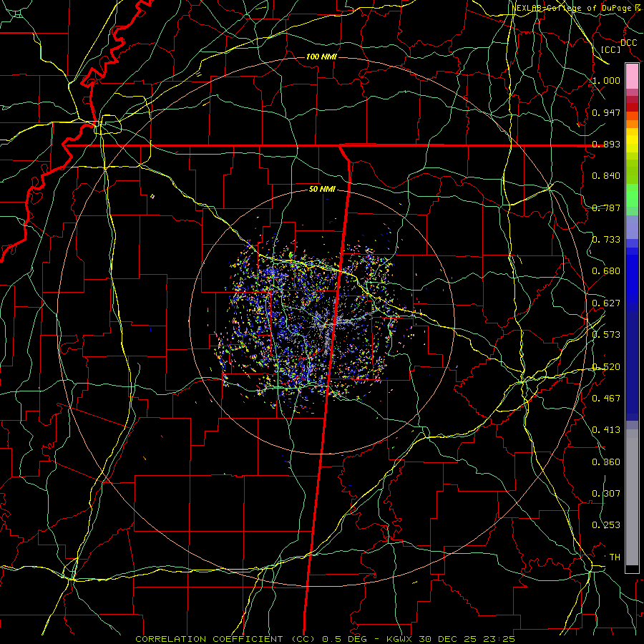Click the 50 NMI range ring label
Viewport: 644px width, 644px height.
click(x=322, y=190)
